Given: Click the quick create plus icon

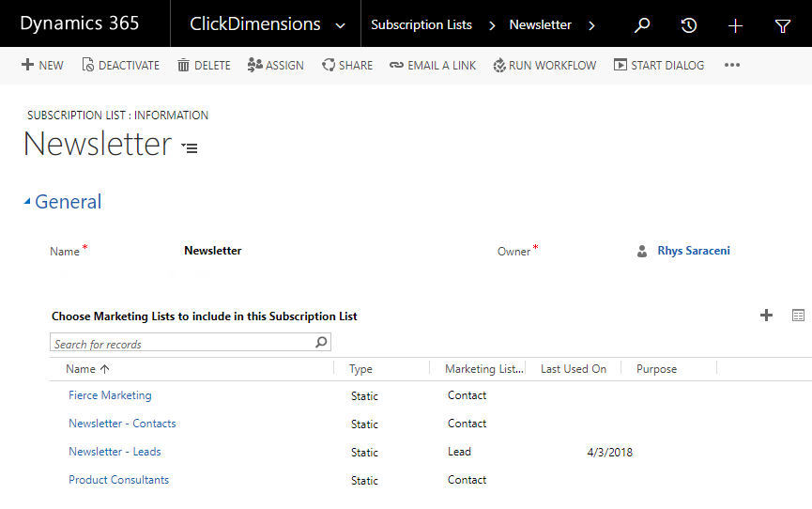Looking at the screenshot, I should tap(735, 25).
